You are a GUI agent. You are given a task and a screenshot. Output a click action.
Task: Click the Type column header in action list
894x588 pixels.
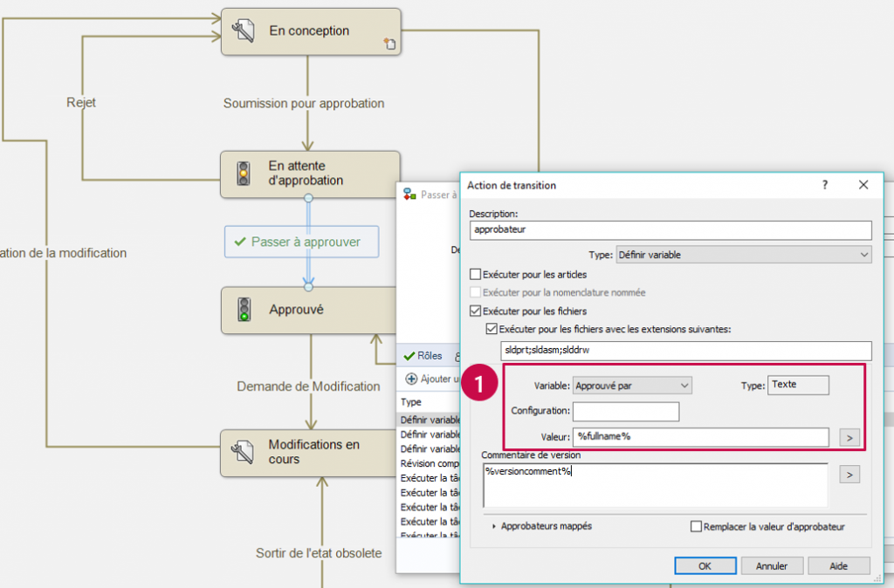tap(411, 401)
